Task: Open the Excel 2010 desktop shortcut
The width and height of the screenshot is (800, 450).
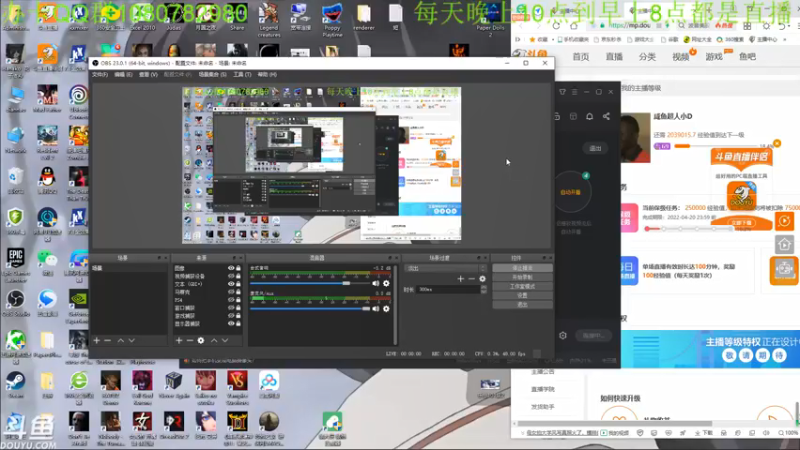Action: [x=142, y=17]
